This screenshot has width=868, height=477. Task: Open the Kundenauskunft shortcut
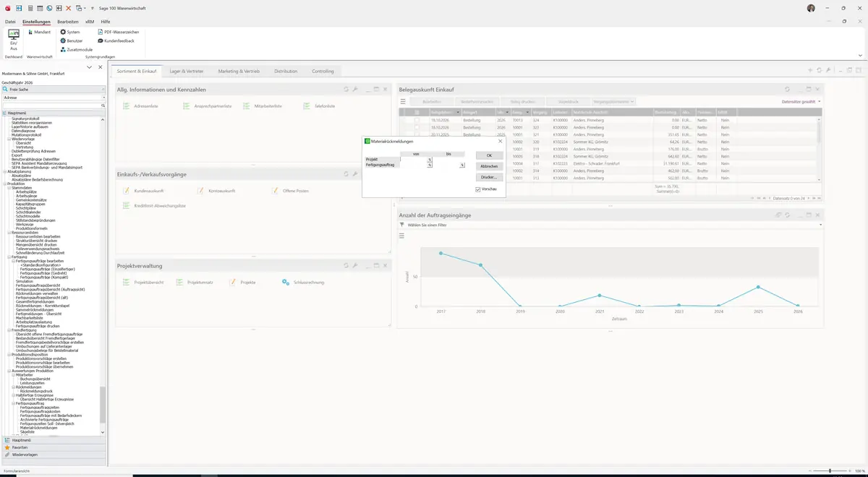[x=144, y=191]
